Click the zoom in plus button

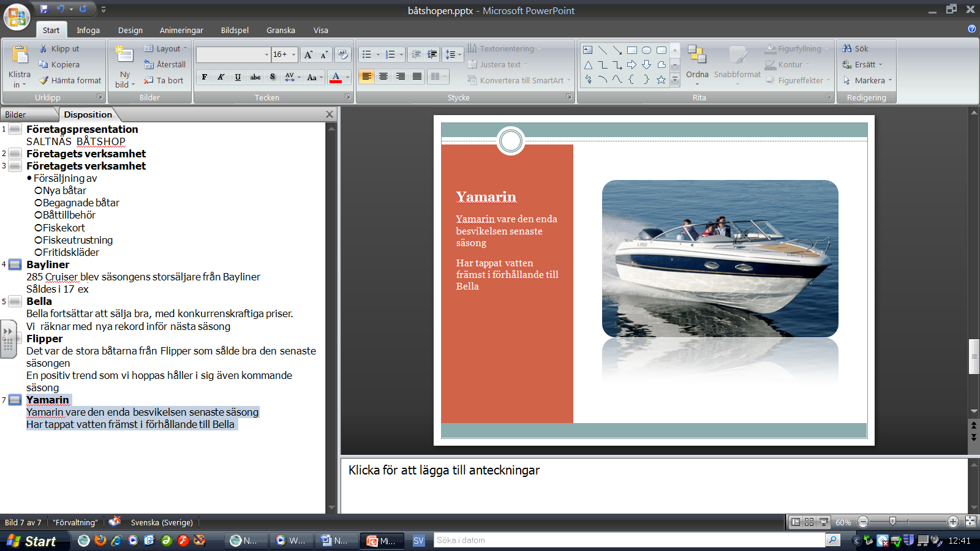953,522
